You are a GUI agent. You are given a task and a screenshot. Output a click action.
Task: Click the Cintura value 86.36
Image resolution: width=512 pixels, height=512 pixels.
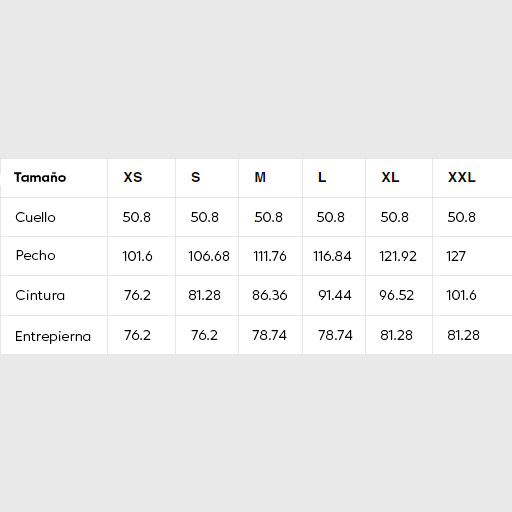(270, 295)
